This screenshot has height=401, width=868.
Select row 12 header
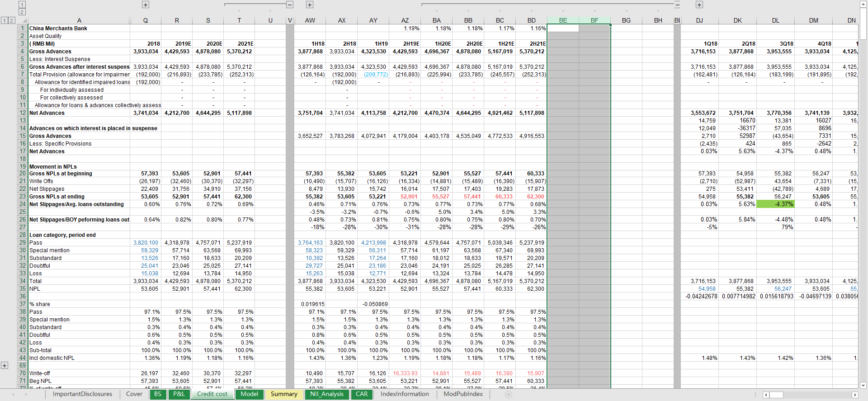[22, 113]
